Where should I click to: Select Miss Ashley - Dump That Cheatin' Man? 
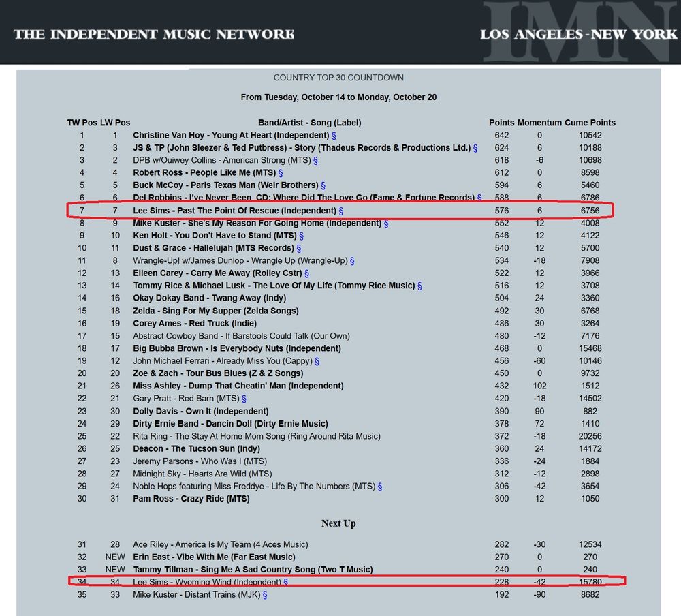point(238,386)
